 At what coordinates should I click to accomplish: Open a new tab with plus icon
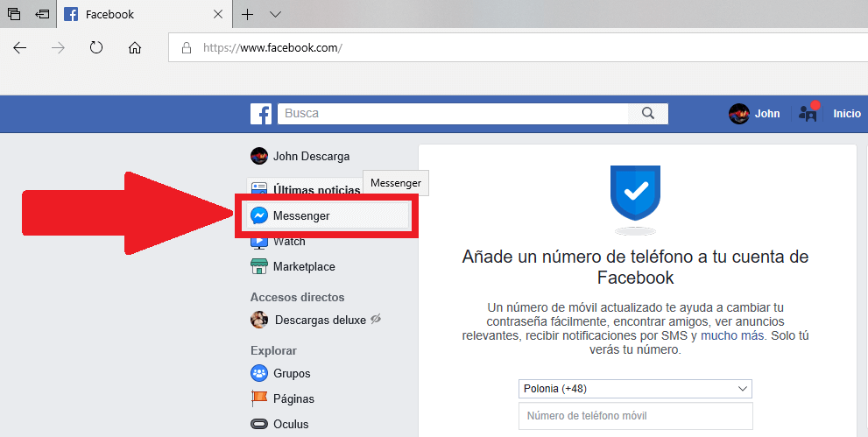coord(248,14)
